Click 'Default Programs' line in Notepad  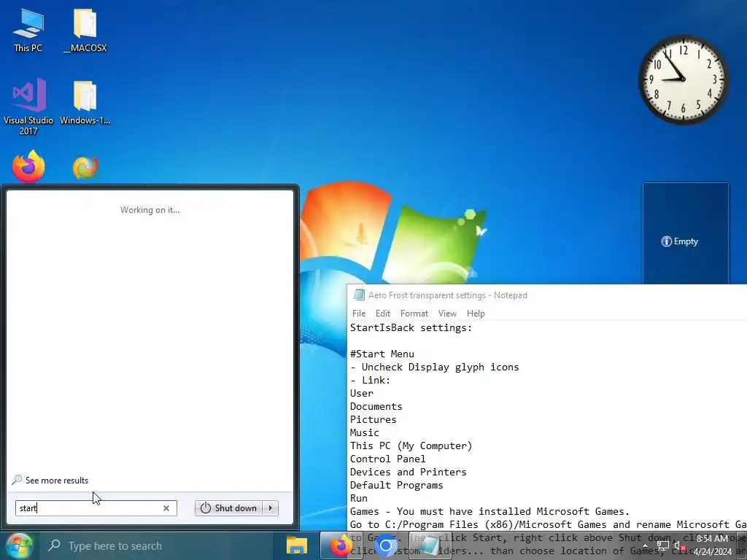(x=396, y=485)
